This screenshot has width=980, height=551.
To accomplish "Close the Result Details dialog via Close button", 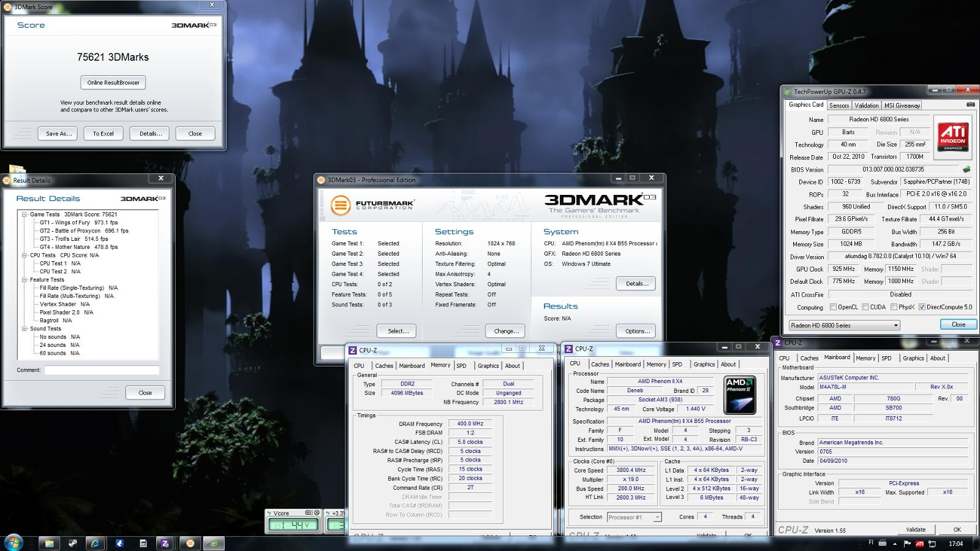I will tap(145, 393).
